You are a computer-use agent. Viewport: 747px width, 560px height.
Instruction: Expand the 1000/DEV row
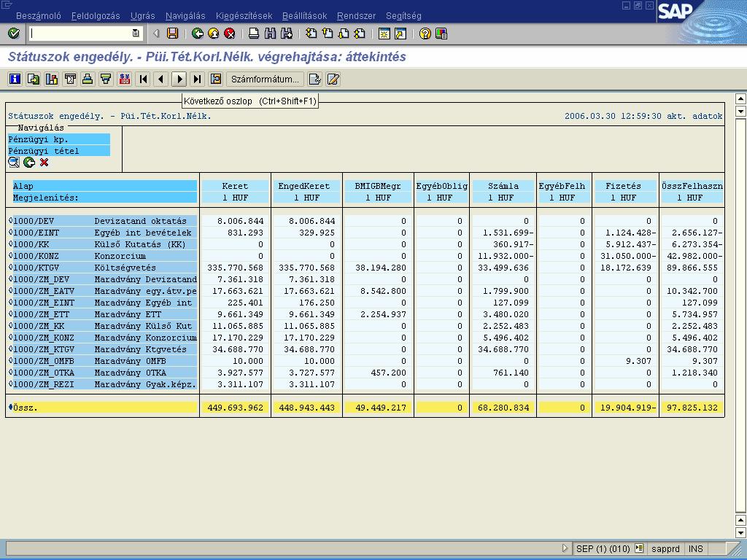(x=10, y=220)
